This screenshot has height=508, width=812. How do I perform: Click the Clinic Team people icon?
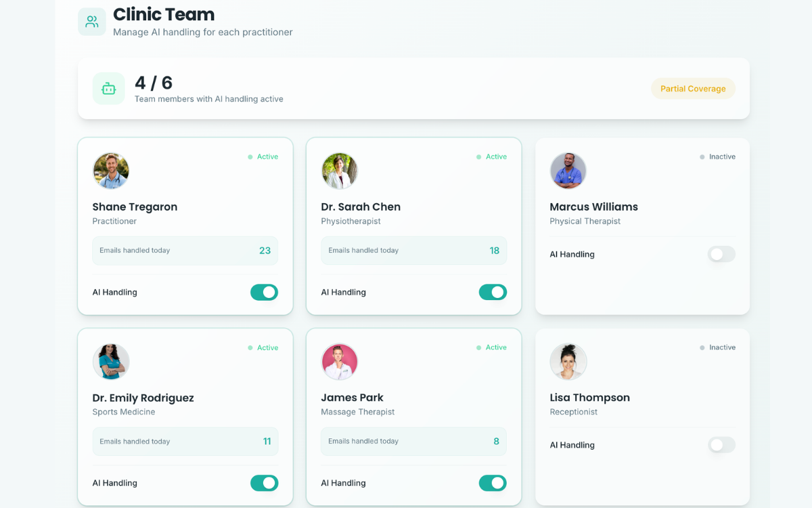click(92, 22)
